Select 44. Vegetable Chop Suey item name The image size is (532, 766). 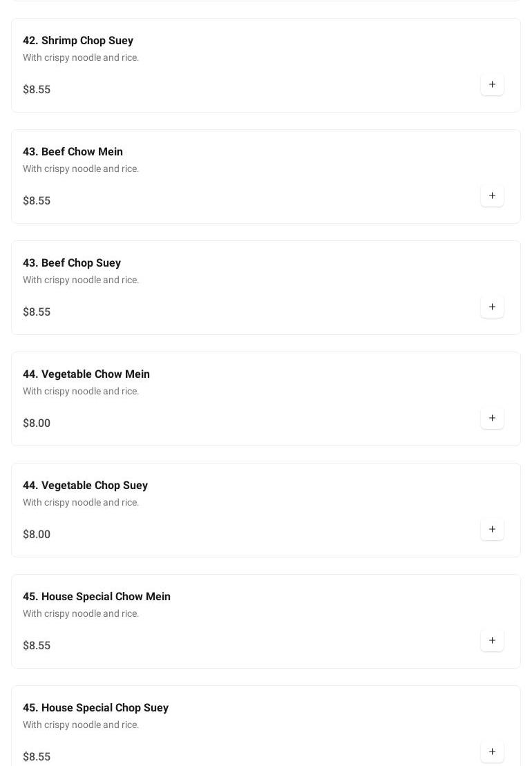[x=85, y=486]
